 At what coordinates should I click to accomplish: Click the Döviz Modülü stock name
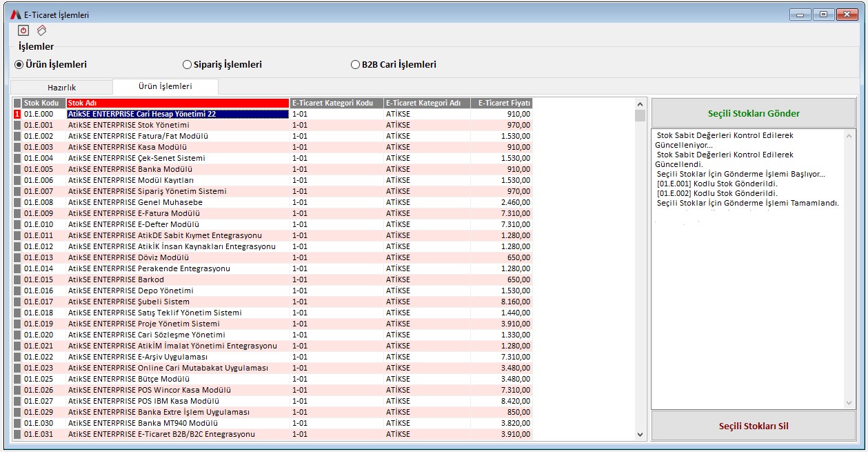click(x=128, y=257)
